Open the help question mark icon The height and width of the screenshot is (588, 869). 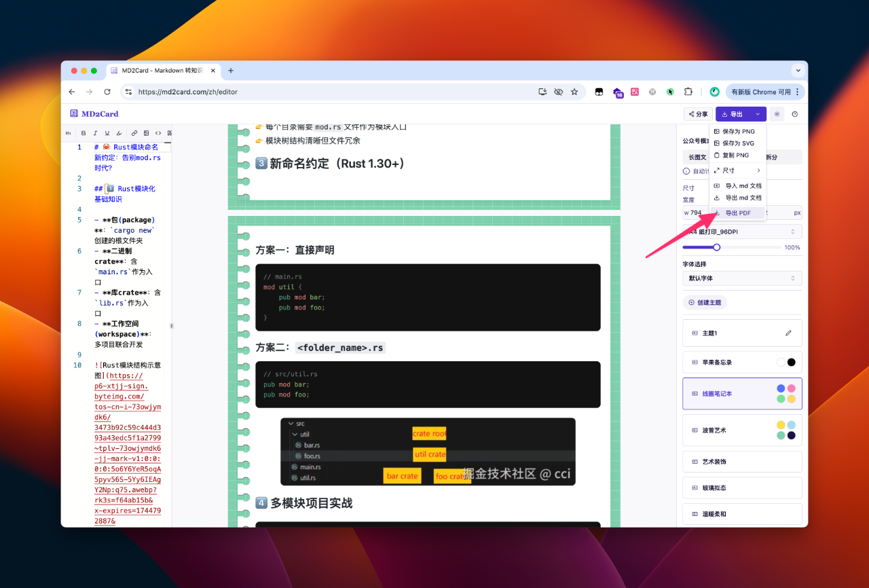795,114
